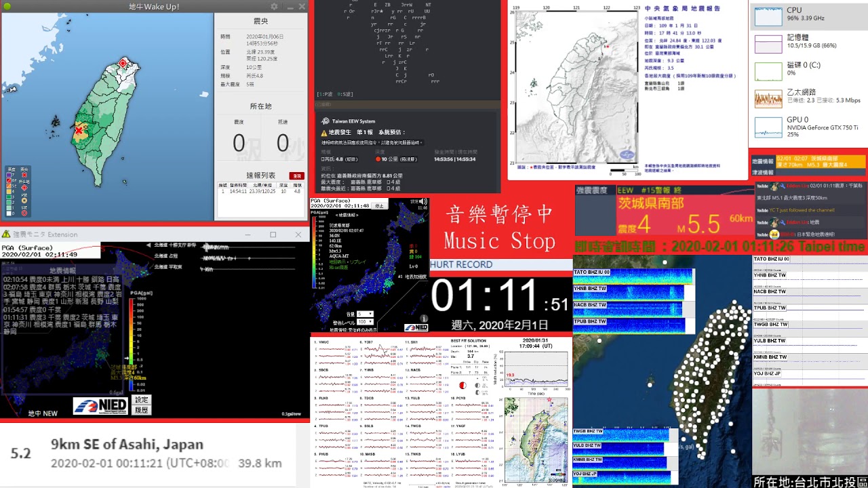Open 履歴 history button in 強震モニタ Extension
The image size is (868, 488).
pyautogui.click(x=141, y=409)
